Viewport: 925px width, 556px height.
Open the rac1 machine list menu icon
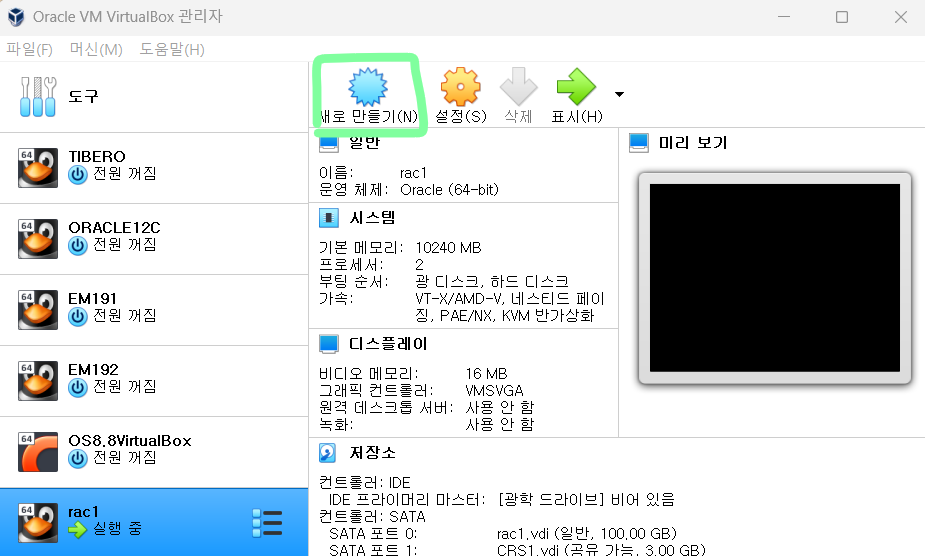[267, 524]
